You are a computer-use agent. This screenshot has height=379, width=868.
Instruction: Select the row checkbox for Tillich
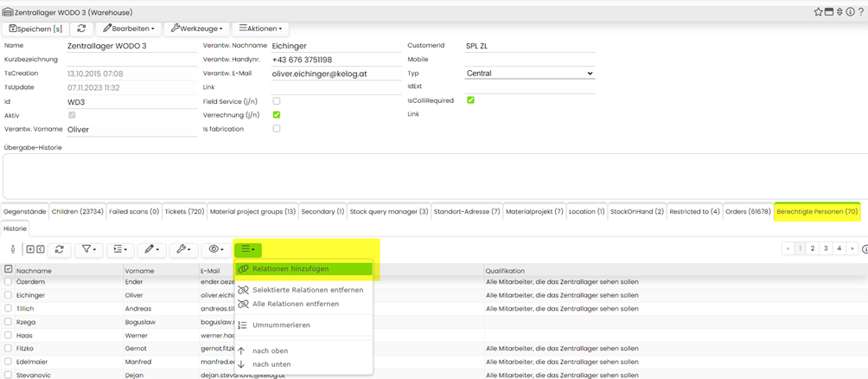(x=8, y=309)
